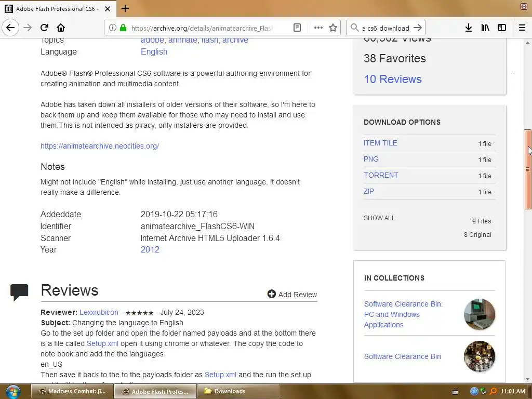Submit search with the go arrow
This screenshot has height=399, width=532.
click(x=418, y=28)
